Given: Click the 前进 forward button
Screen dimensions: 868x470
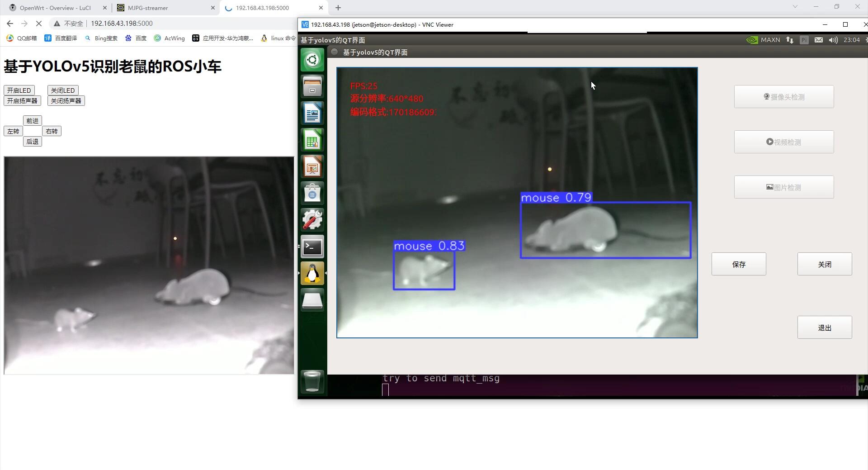Looking at the screenshot, I should 33,121.
